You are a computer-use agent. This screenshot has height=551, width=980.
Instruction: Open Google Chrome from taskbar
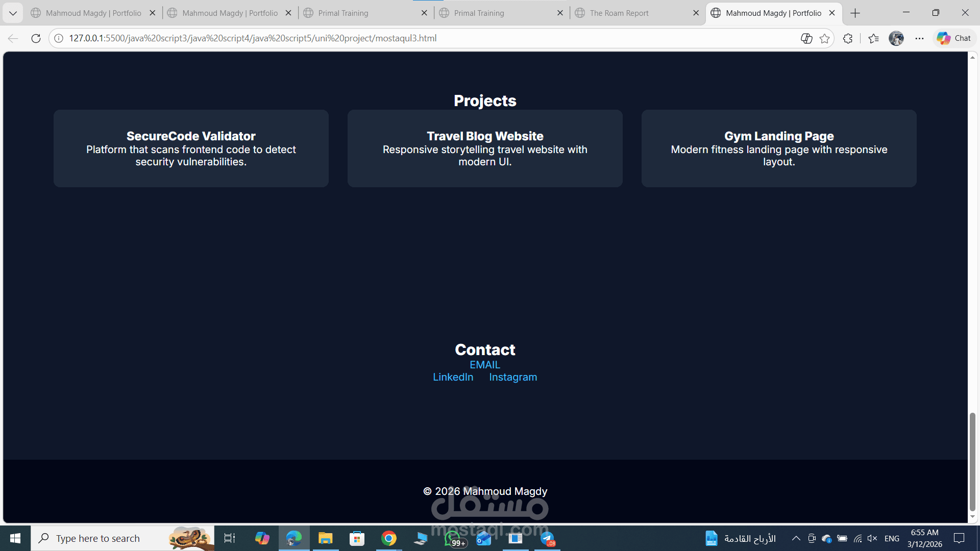coord(388,538)
